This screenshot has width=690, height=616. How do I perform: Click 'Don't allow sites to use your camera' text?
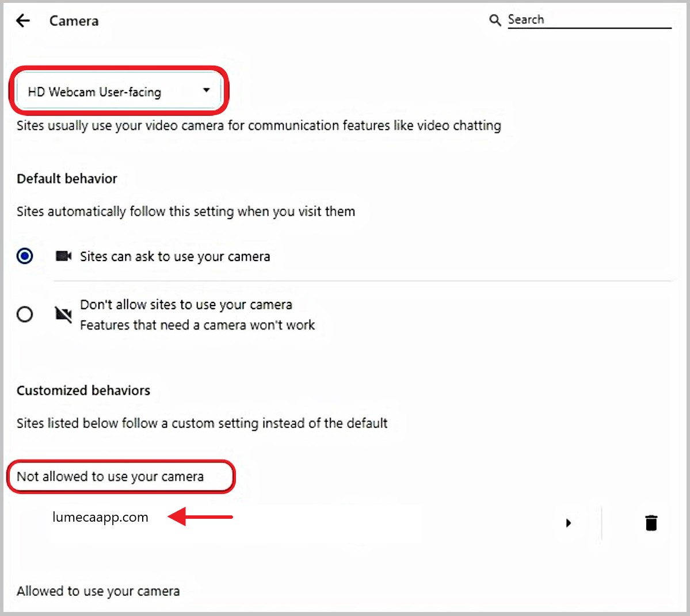186,304
